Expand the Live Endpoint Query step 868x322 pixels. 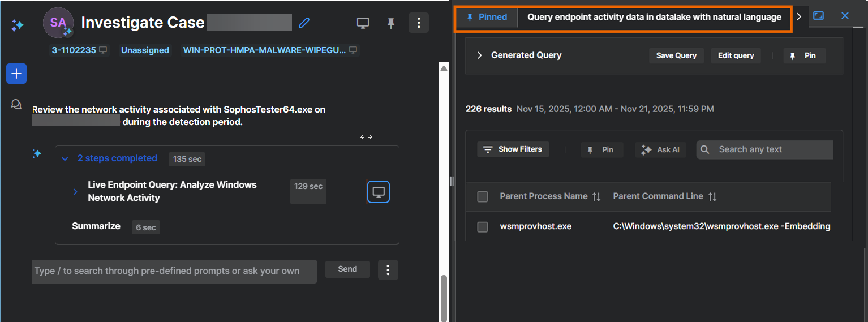coord(75,192)
